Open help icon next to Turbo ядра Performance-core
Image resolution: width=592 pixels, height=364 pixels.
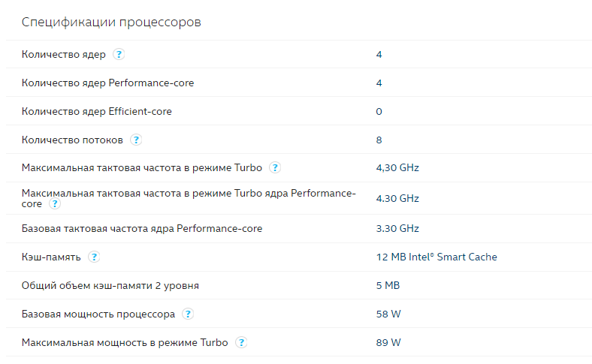55,203
